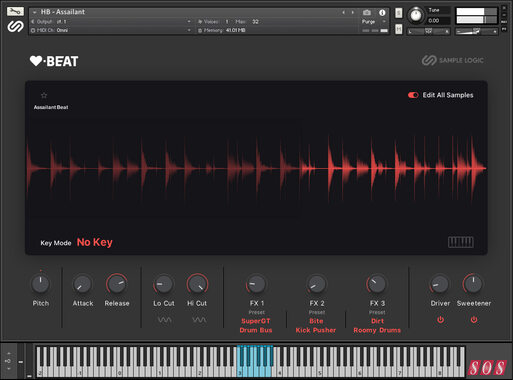
Task: Toggle Edit All Samples switch
Action: tap(413, 95)
